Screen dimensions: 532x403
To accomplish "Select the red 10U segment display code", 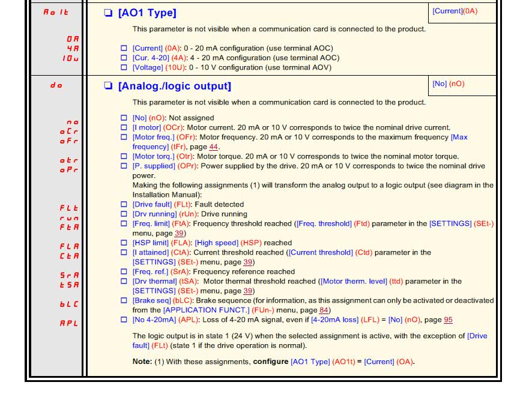I will coord(71,58).
